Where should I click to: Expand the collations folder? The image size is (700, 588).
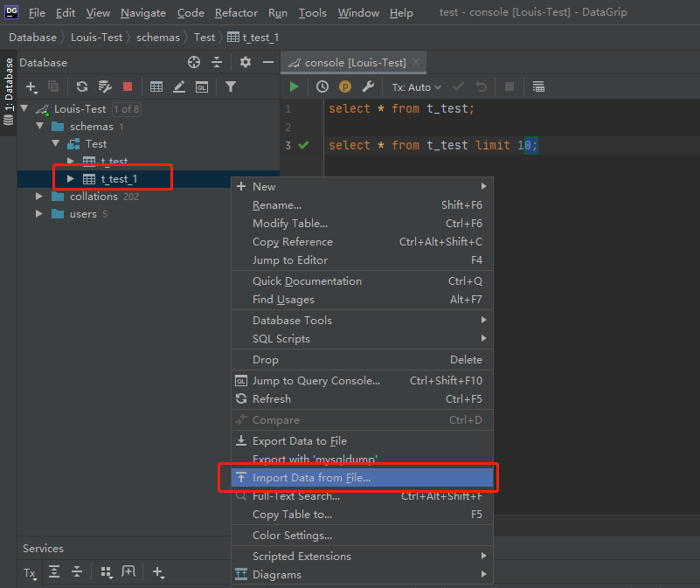click(39, 196)
